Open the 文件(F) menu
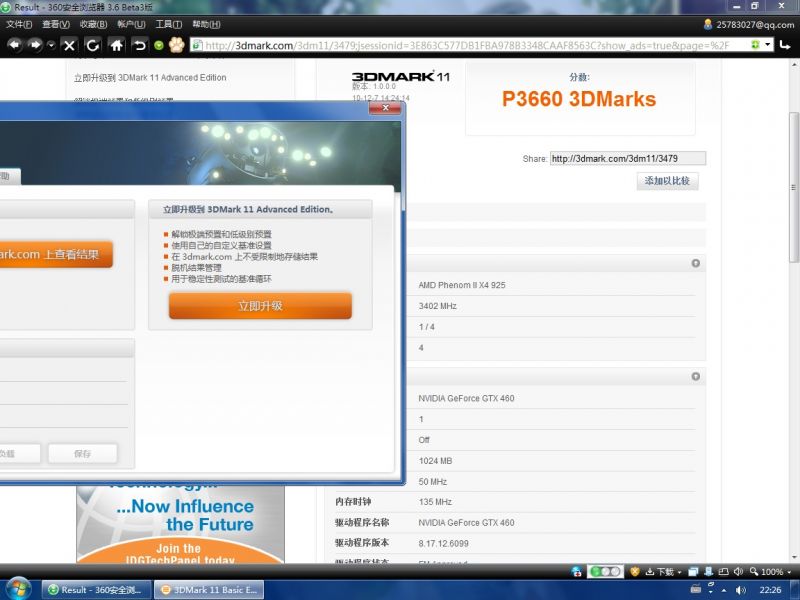 click(x=19, y=24)
